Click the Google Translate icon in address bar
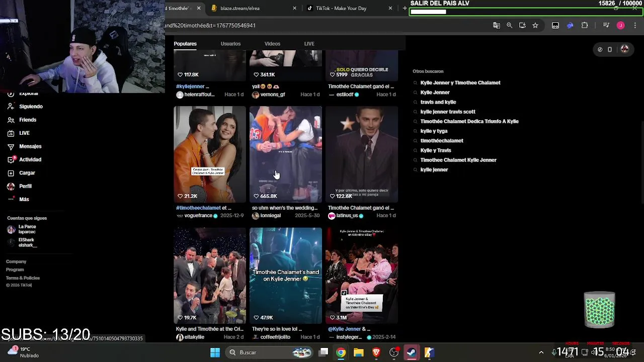The height and width of the screenshot is (362, 644). point(497,25)
